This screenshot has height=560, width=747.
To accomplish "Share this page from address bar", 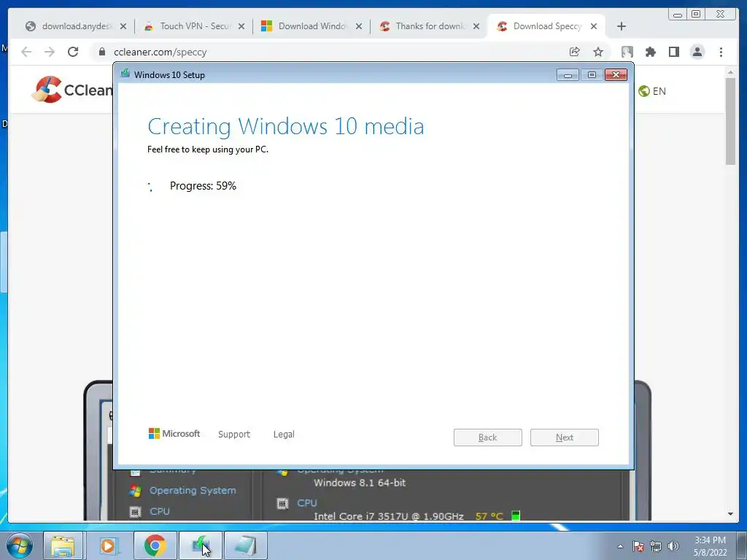I will point(575,52).
